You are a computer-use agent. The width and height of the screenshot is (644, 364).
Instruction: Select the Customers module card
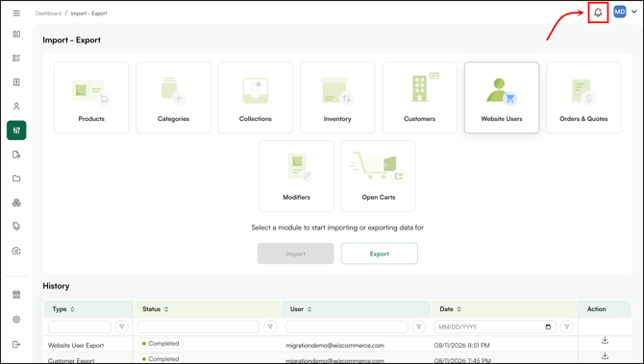419,98
